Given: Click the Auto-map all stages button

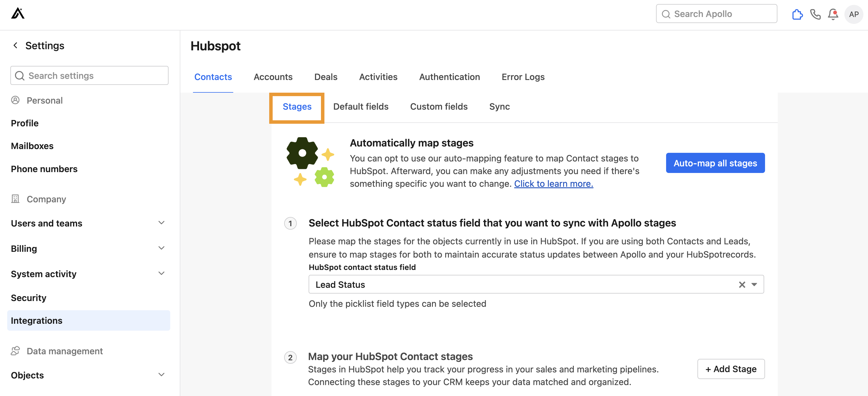Looking at the screenshot, I should (x=715, y=163).
